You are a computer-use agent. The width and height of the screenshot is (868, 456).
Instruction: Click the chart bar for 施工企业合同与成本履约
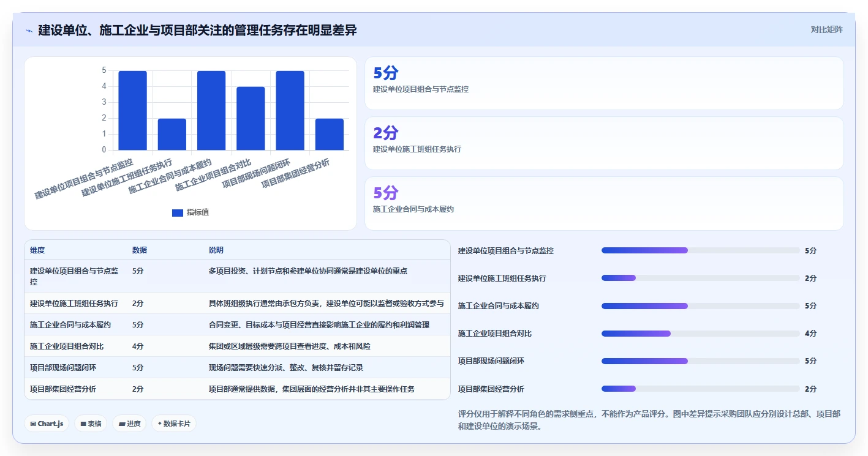(x=211, y=110)
